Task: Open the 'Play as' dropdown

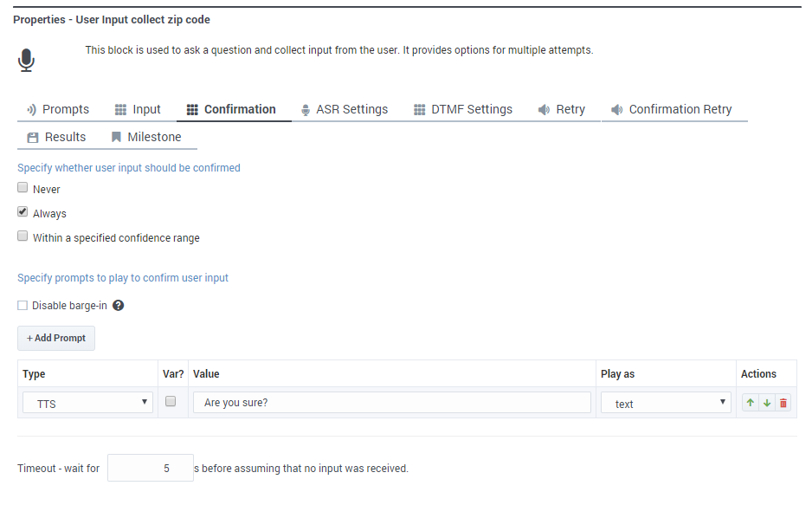Action: click(x=665, y=402)
